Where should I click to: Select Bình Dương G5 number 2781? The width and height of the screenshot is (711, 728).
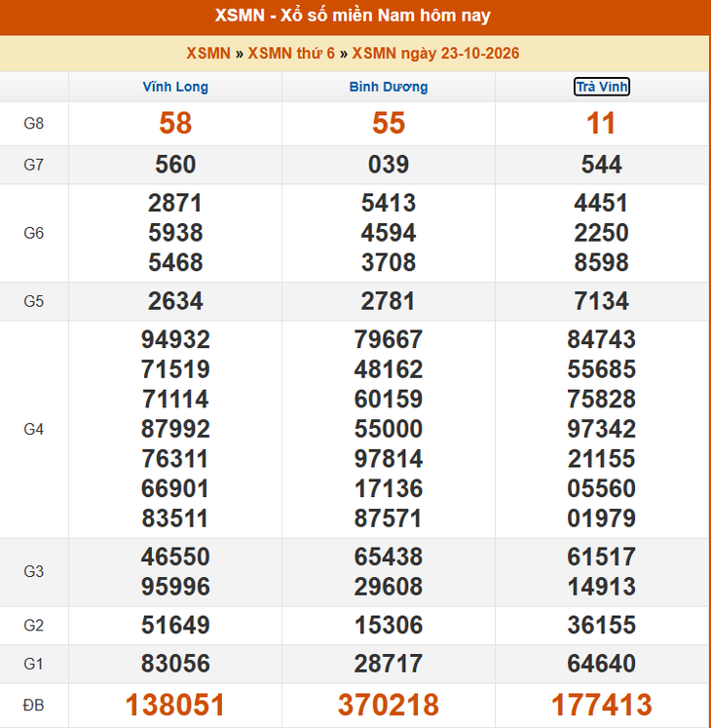(x=389, y=301)
